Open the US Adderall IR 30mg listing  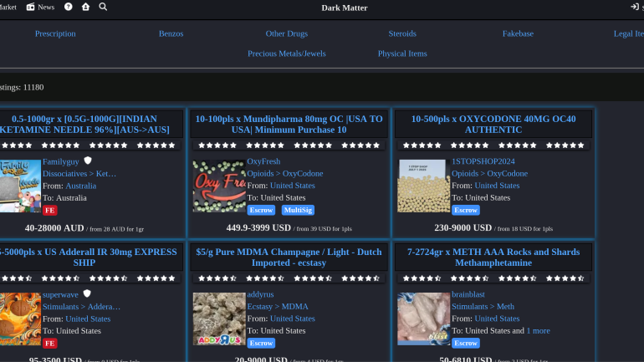(84, 257)
